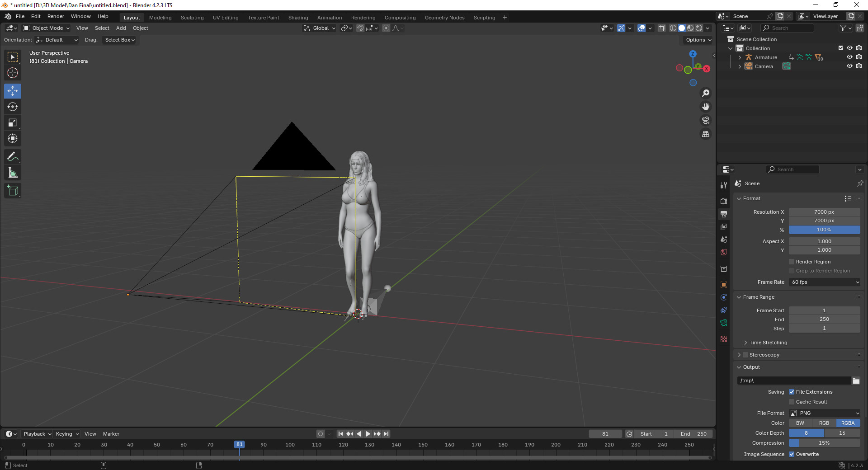
Task: Click the blue Z axis gizmo handle
Action: (x=693, y=54)
